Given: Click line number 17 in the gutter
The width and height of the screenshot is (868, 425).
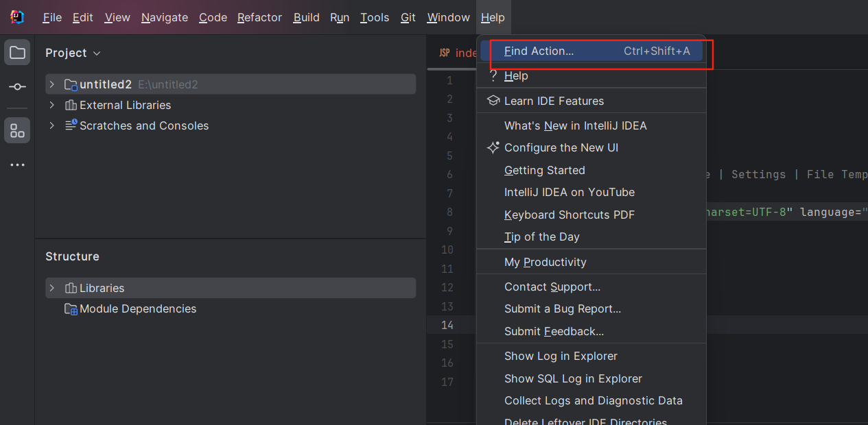Looking at the screenshot, I should 447,382.
